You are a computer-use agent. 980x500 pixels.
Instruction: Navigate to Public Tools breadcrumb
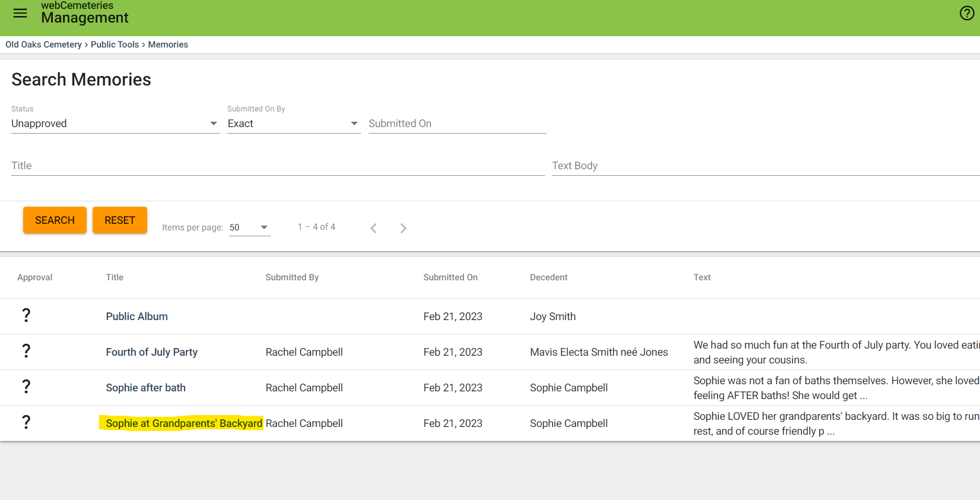pyautogui.click(x=115, y=45)
